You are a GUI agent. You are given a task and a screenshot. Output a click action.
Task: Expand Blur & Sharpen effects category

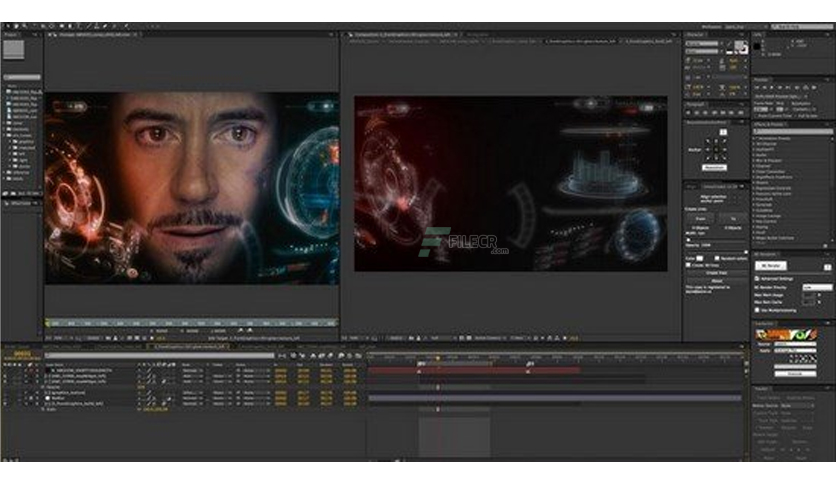click(x=754, y=160)
